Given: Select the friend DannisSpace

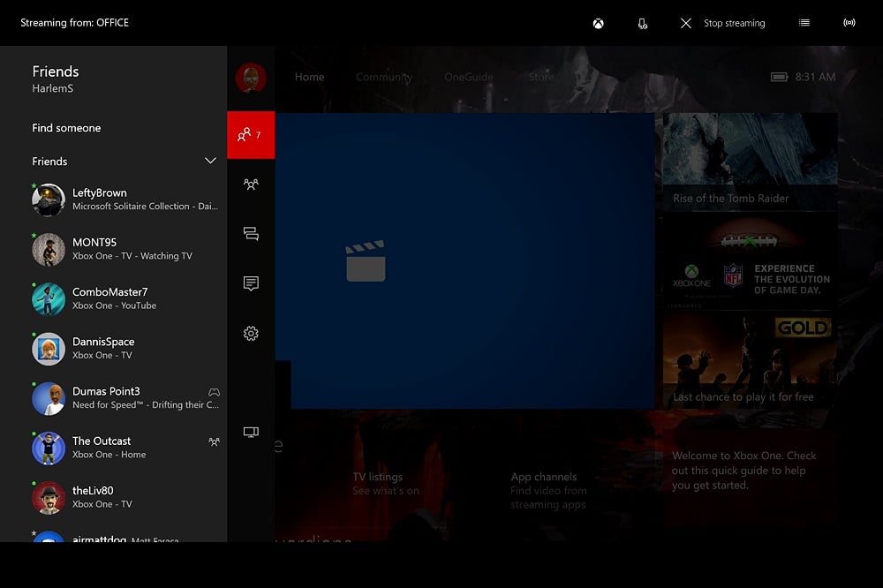Looking at the screenshot, I should [125, 348].
